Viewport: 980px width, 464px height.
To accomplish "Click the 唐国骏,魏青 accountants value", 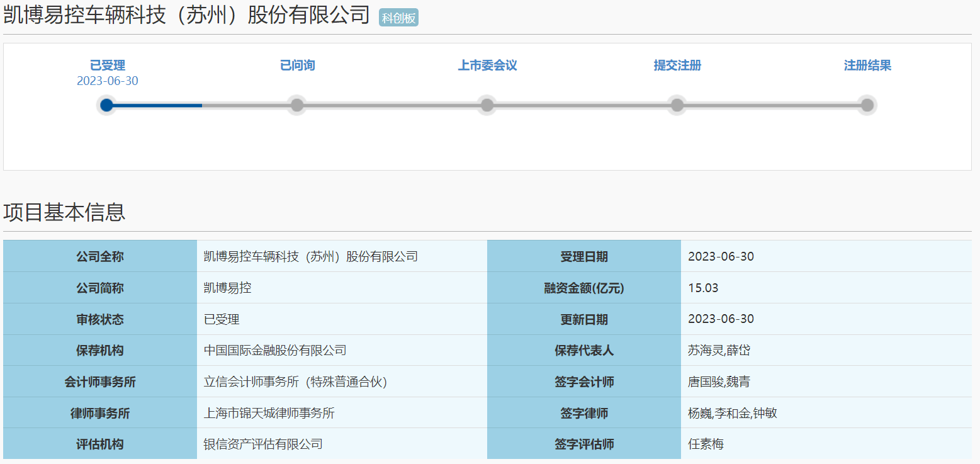I will [x=719, y=382].
